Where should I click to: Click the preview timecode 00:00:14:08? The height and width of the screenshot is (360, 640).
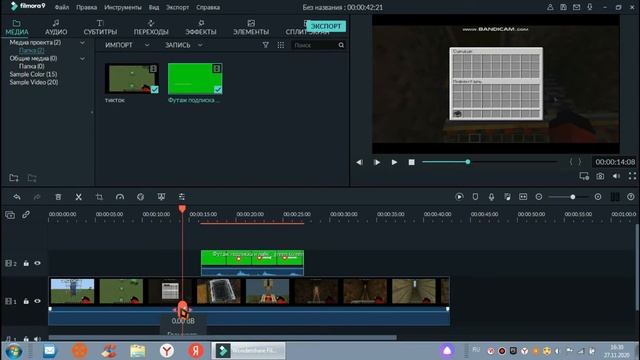click(615, 162)
